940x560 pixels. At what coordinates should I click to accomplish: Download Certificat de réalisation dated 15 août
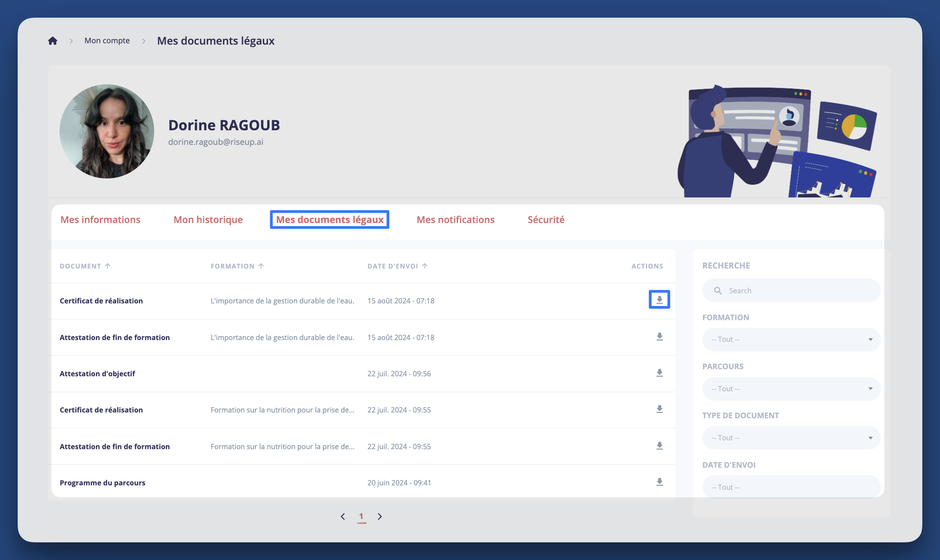(x=660, y=300)
